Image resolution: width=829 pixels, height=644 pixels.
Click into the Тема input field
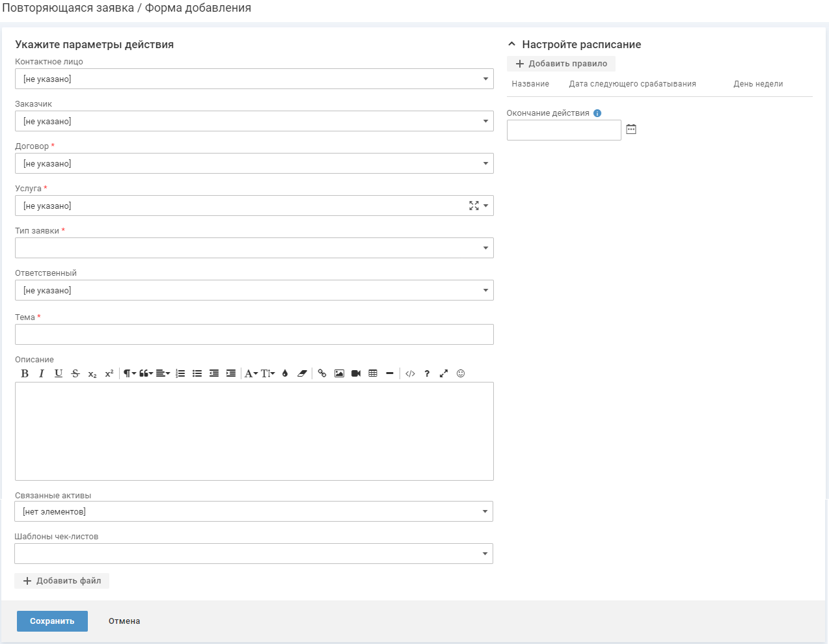point(254,334)
